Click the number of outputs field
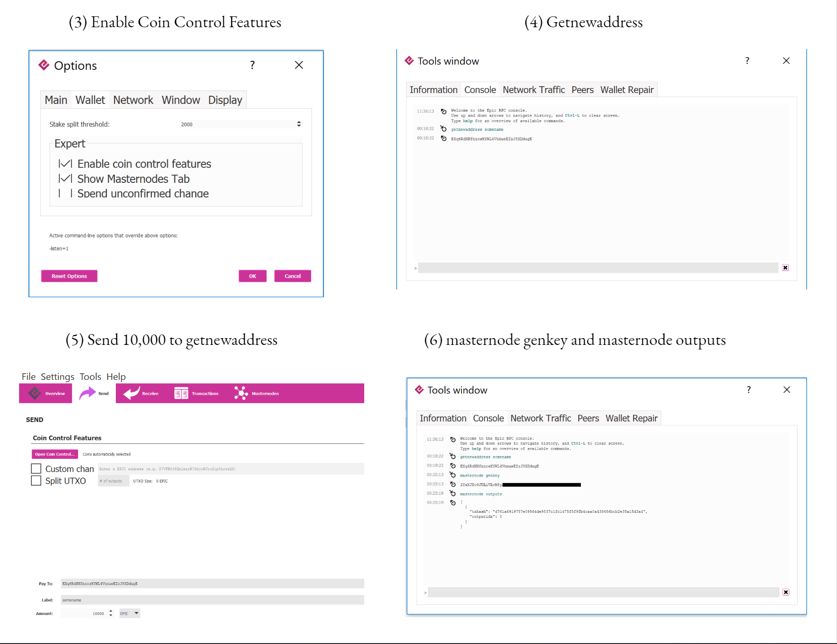Image resolution: width=837 pixels, height=644 pixels. click(x=113, y=481)
